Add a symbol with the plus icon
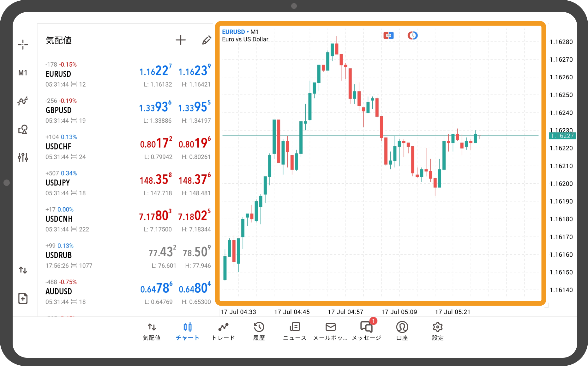The width and height of the screenshot is (588, 366). (181, 40)
